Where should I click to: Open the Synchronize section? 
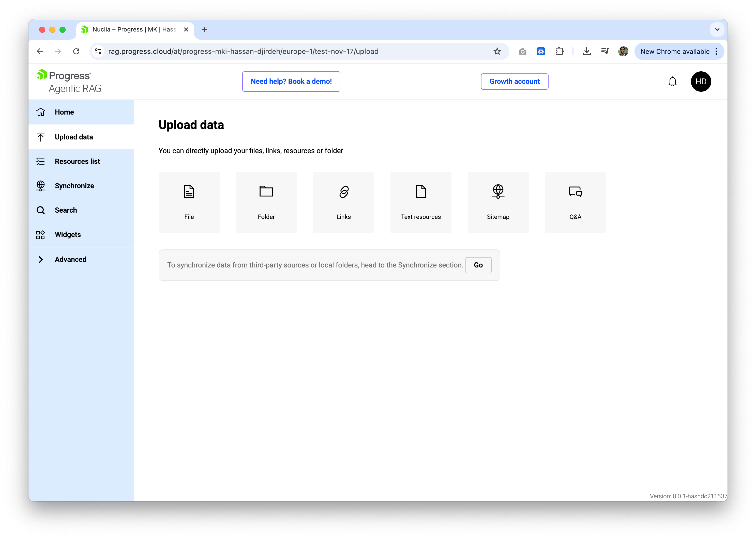pos(74,185)
